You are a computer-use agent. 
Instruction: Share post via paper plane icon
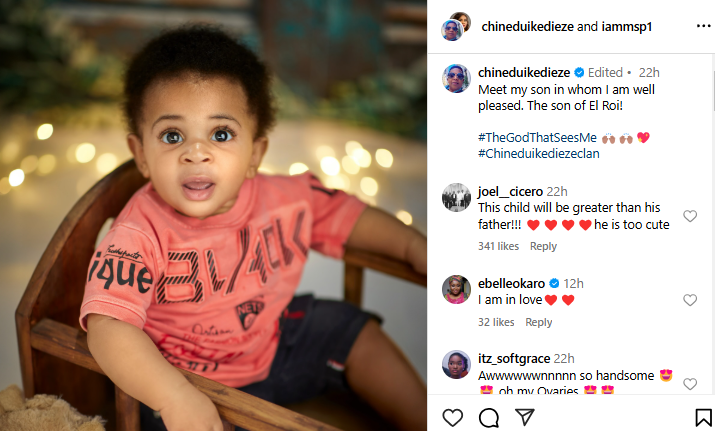pos(524,417)
